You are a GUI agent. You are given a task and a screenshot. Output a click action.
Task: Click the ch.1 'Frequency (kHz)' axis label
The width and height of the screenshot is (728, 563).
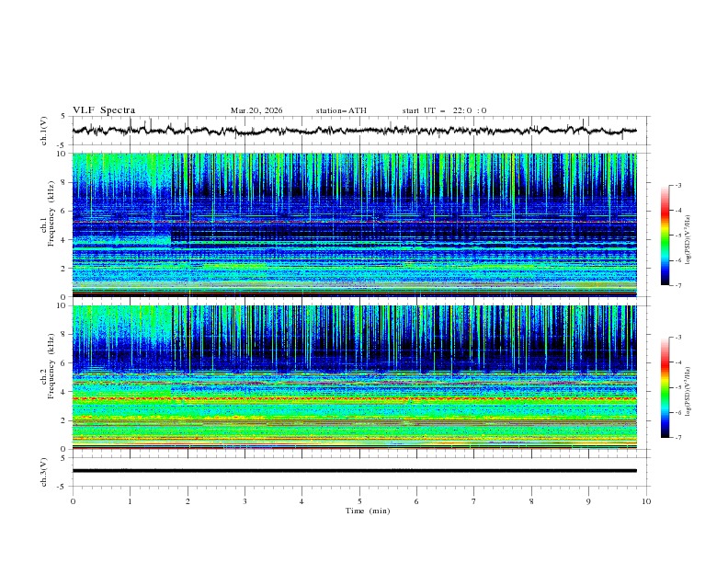coord(51,214)
